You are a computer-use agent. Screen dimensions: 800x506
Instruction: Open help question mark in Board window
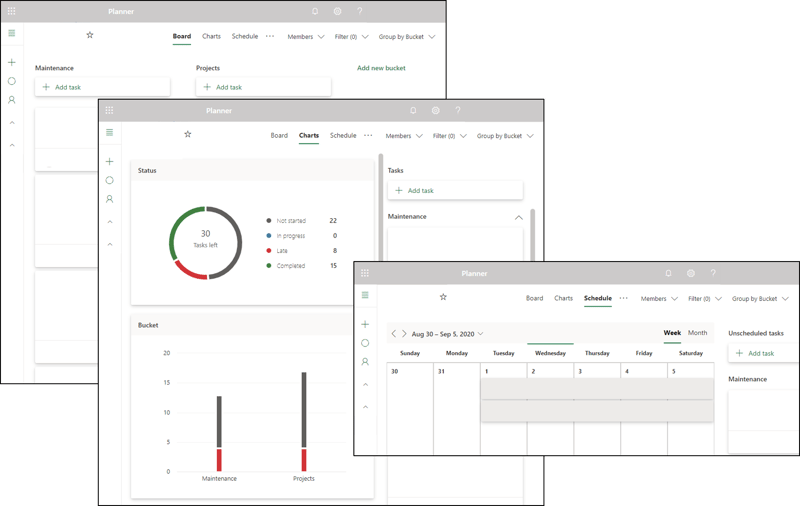click(360, 11)
